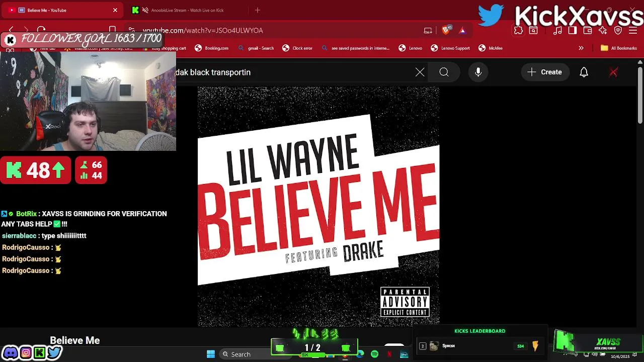Open the Lenovo Support bookmark
Viewport: 644px width, 362px height.
coord(450,48)
